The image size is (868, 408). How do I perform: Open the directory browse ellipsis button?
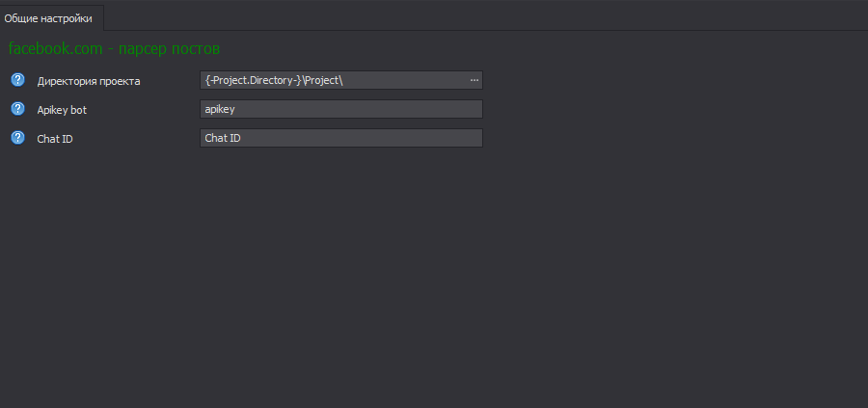pos(474,80)
